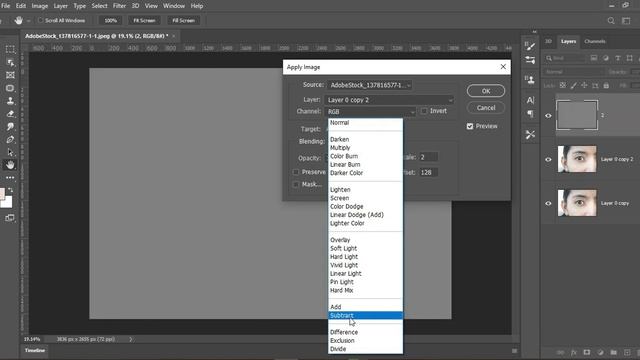
Task: Click the 100% zoom button
Action: [x=110, y=20]
